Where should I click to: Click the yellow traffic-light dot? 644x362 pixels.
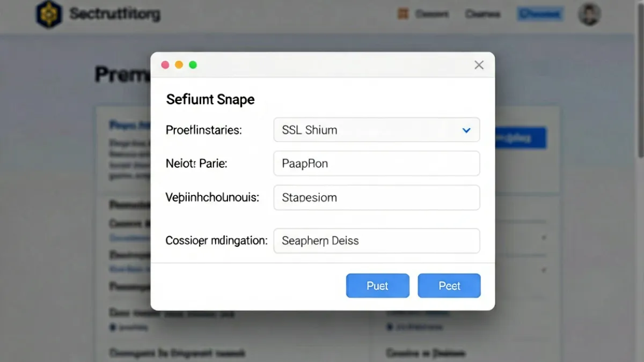point(179,65)
